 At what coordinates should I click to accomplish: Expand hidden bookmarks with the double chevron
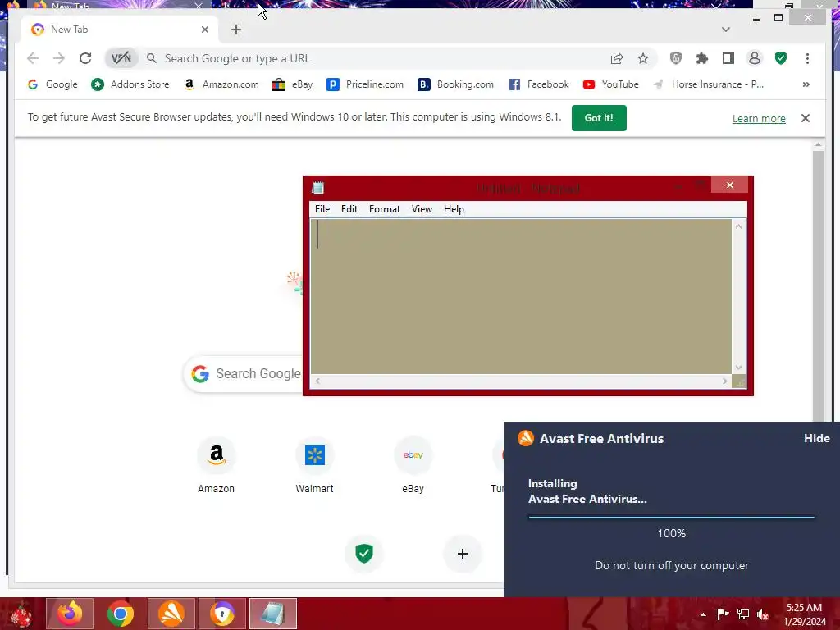[x=806, y=84]
